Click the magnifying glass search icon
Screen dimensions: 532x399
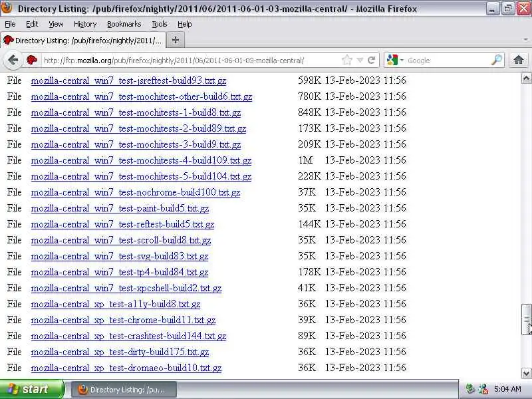(497, 60)
